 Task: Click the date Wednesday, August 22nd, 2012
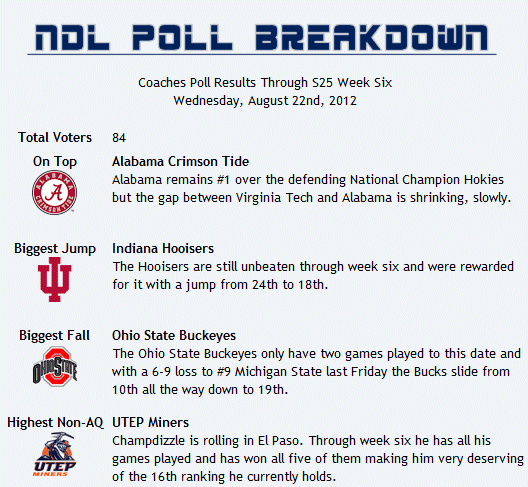click(265, 101)
